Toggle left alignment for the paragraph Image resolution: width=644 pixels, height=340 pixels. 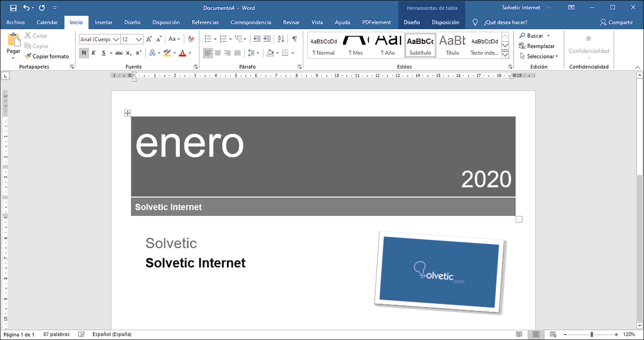click(x=208, y=53)
